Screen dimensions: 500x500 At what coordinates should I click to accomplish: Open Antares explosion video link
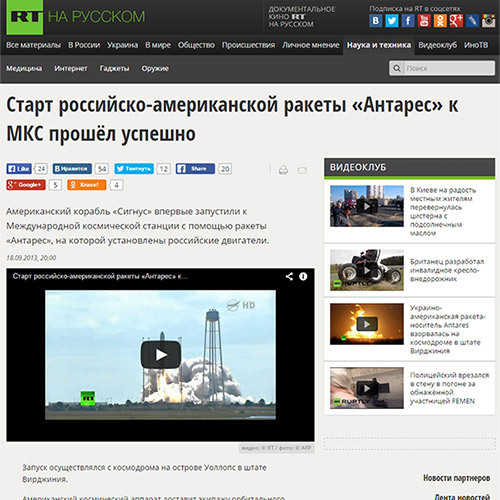tap(448, 329)
